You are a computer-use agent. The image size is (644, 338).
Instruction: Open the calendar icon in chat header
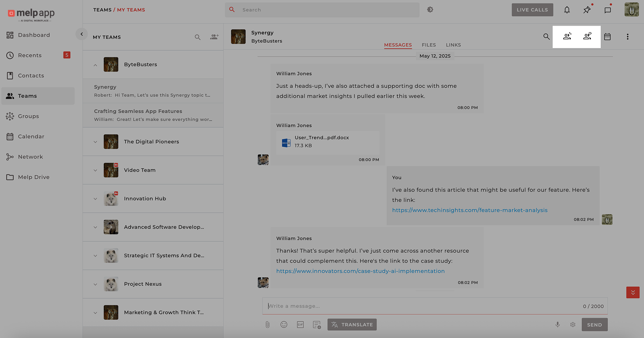click(x=607, y=37)
